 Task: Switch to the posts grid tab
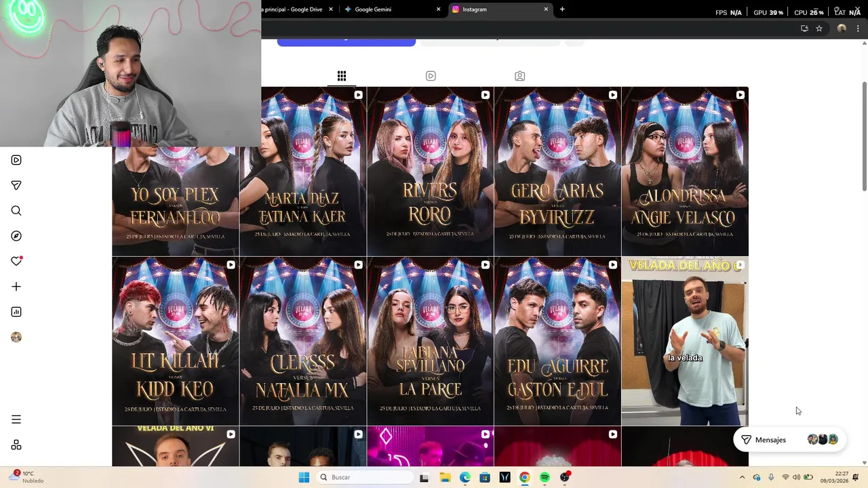pyautogui.click(x=342, y=76)
